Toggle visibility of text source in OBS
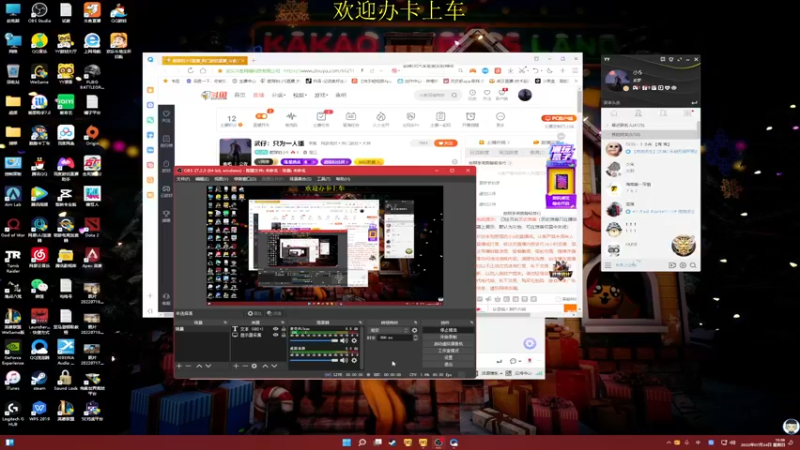 (x=276, y=329)
